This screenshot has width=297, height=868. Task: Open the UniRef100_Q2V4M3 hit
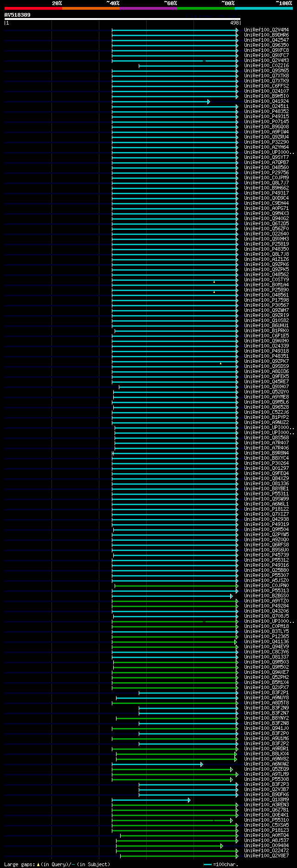point(266,61)
